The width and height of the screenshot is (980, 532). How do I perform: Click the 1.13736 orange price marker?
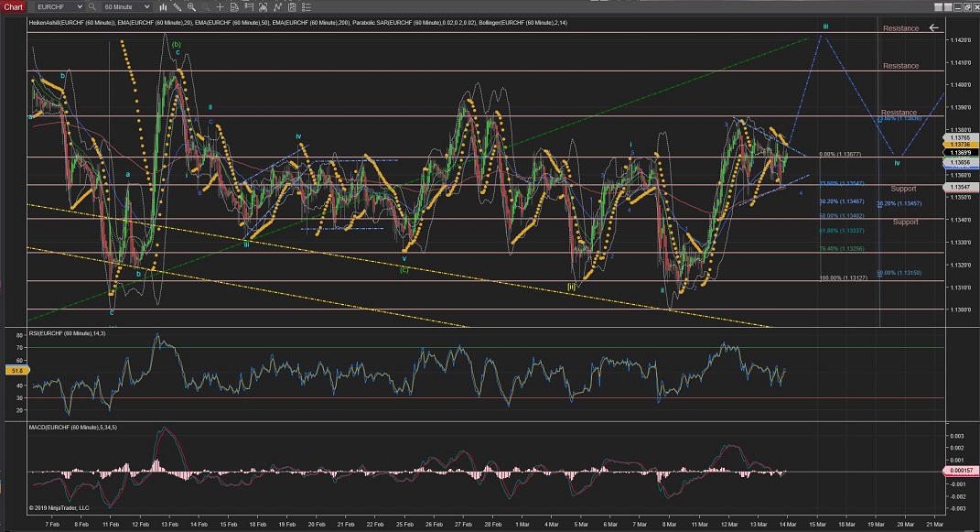959,145
